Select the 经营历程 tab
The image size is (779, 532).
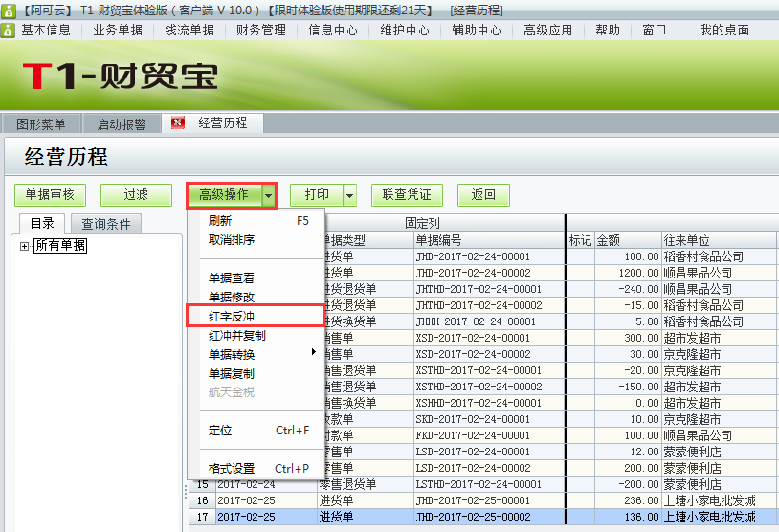[x=223, y=122]
